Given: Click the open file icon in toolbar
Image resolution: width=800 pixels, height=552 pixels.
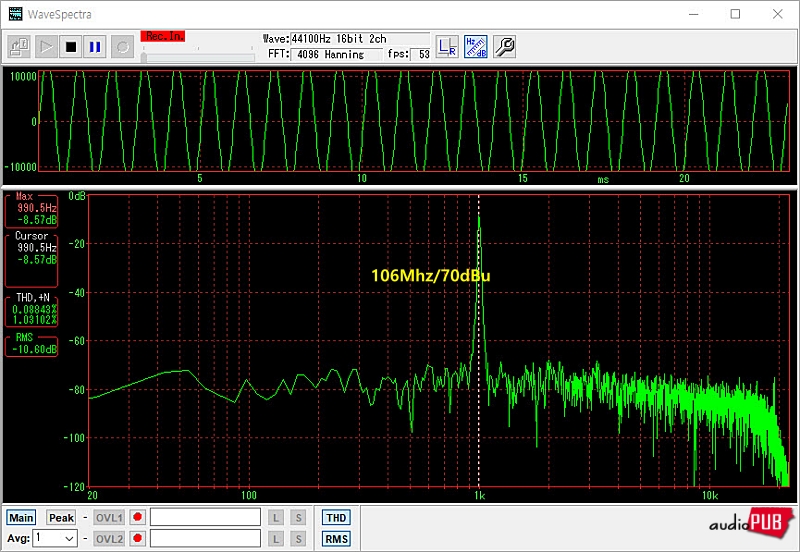Looking at the screenshot, I should pyautogui.click(x=19, y=46).
